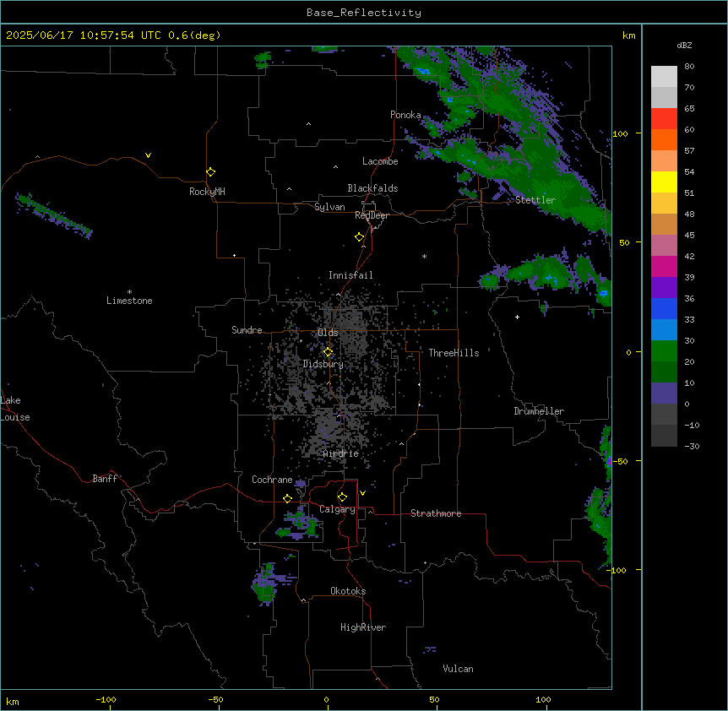
Task: Pick the red swatch in dBZ legend
Action: 664,119
